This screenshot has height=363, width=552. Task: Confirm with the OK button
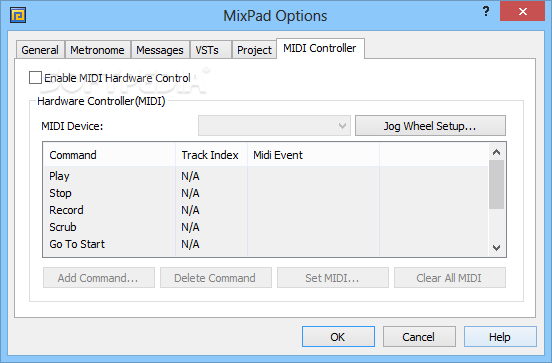(338, 337)
